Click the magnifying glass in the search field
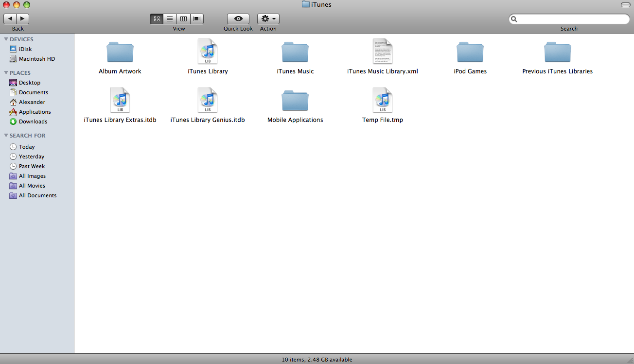Screen dimensions: 634x364 (x=514, y=19)
